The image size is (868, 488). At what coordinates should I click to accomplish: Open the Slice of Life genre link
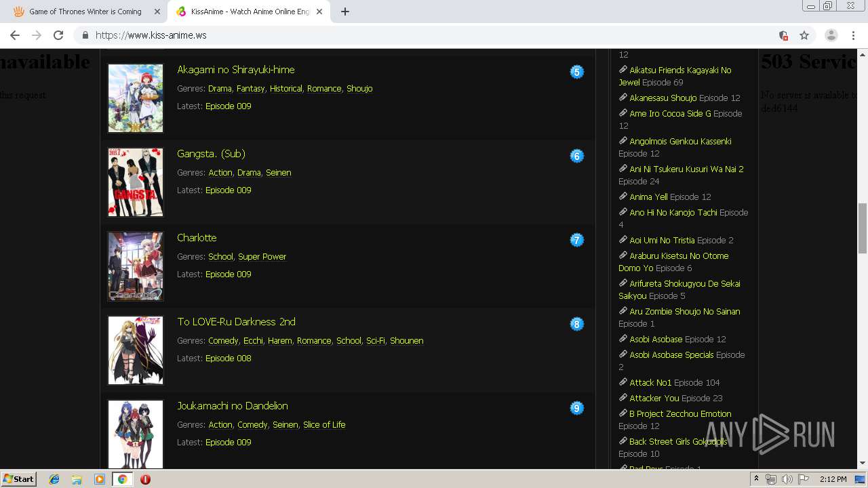324,425
